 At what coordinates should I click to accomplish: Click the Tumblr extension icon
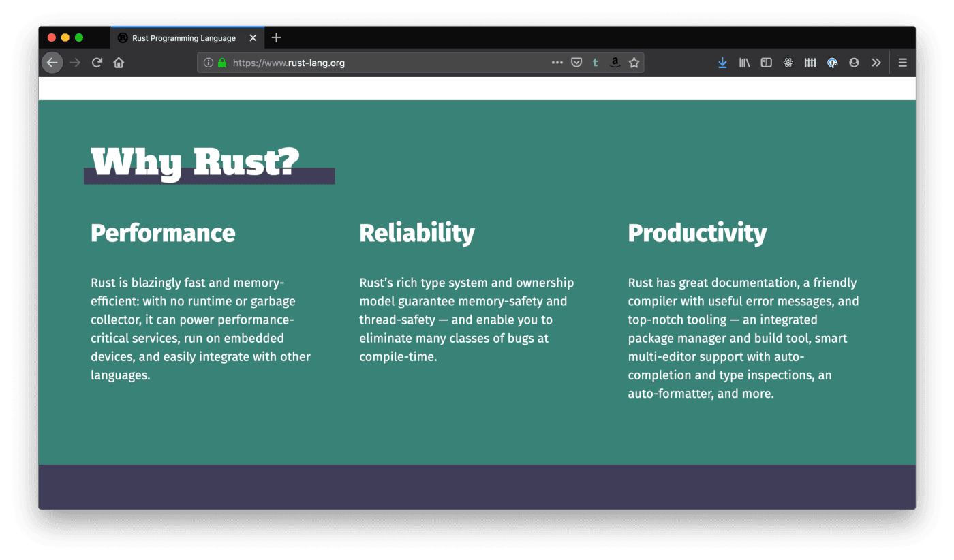(x=596, y=63)
